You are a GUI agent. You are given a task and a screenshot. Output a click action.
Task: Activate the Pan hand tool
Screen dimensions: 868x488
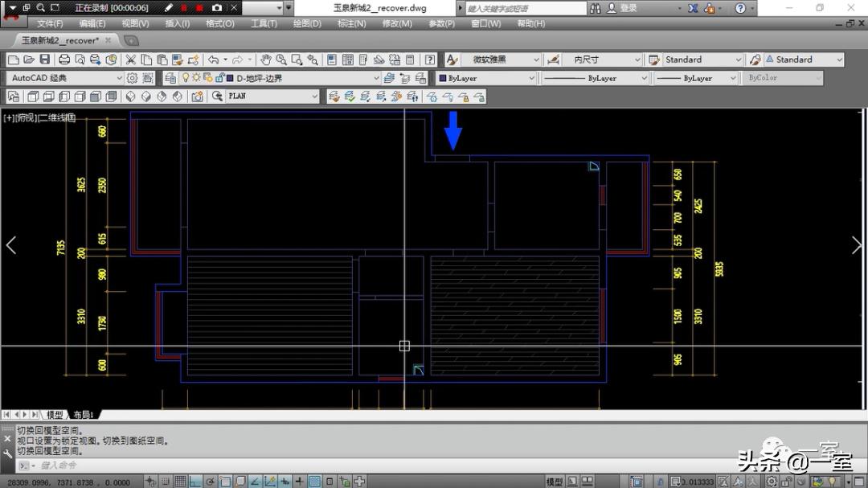(266, 59)
